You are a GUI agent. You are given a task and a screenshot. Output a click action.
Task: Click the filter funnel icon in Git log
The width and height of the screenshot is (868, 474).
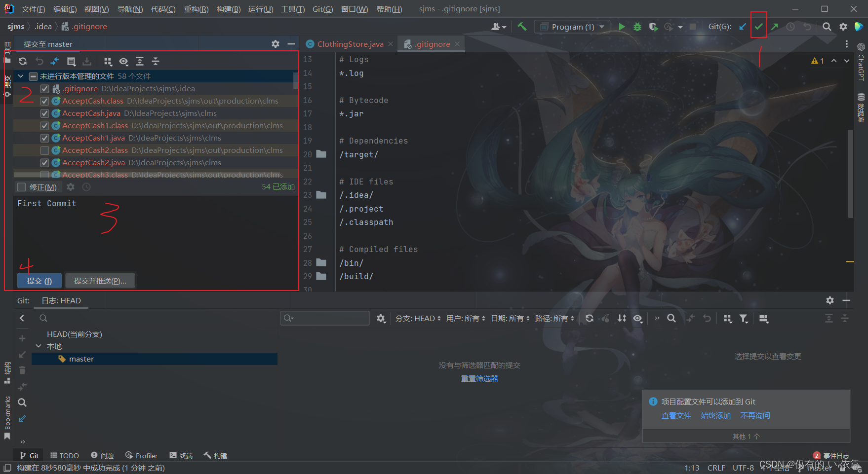click(744, 319)
